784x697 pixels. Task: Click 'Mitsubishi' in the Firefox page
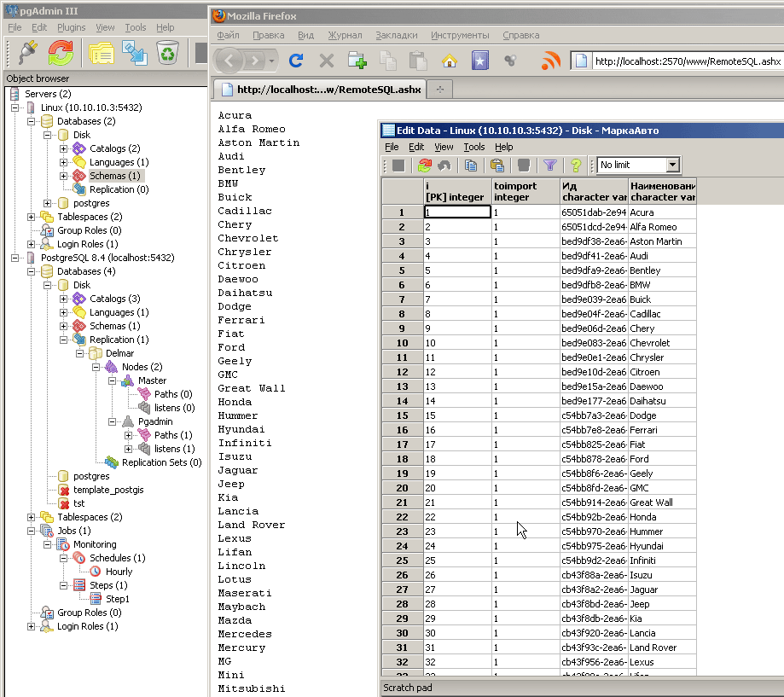tap(252, 688)
